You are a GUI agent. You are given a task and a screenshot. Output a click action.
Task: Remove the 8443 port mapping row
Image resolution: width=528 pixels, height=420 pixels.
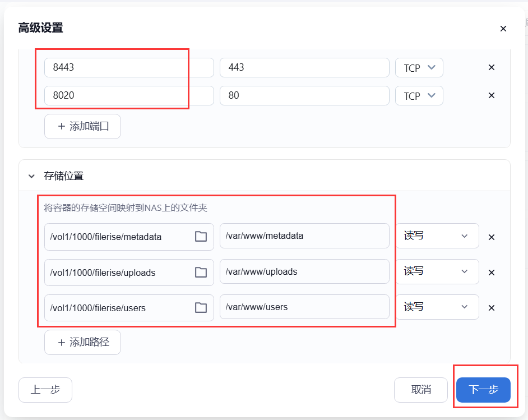pyautogui.click(x=492, y=67)
